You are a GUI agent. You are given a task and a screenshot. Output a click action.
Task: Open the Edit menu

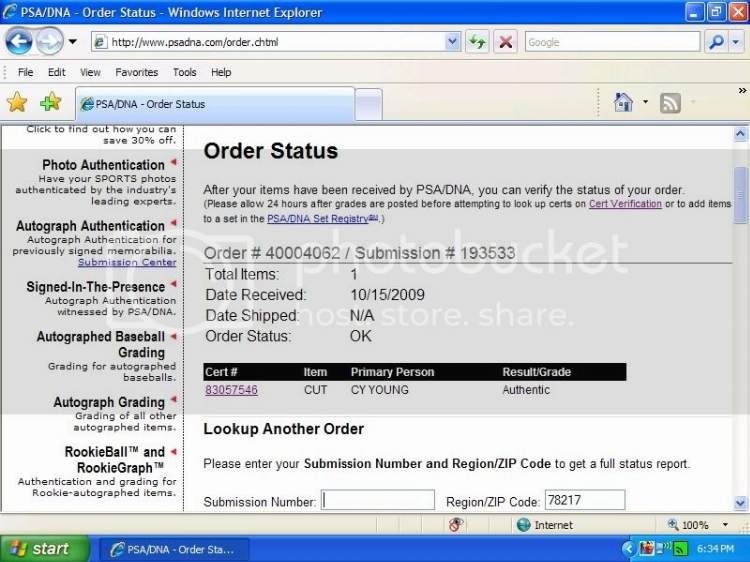pos(56,72)
